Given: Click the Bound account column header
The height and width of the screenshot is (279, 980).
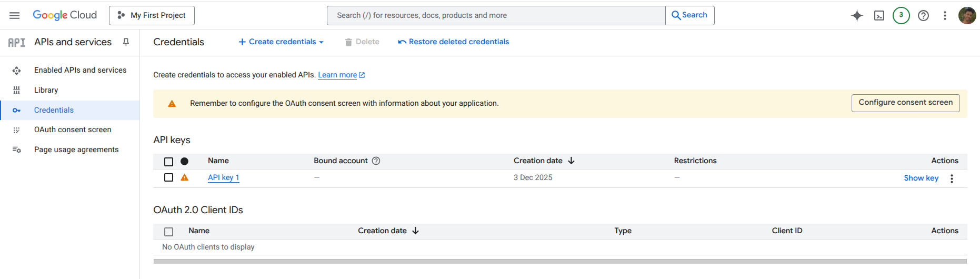Looking at the screenshot, I should (x=341, y=161).
